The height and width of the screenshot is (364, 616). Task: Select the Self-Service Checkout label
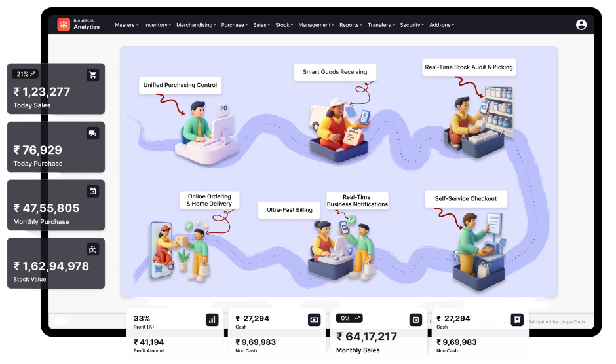pos(465,198)
